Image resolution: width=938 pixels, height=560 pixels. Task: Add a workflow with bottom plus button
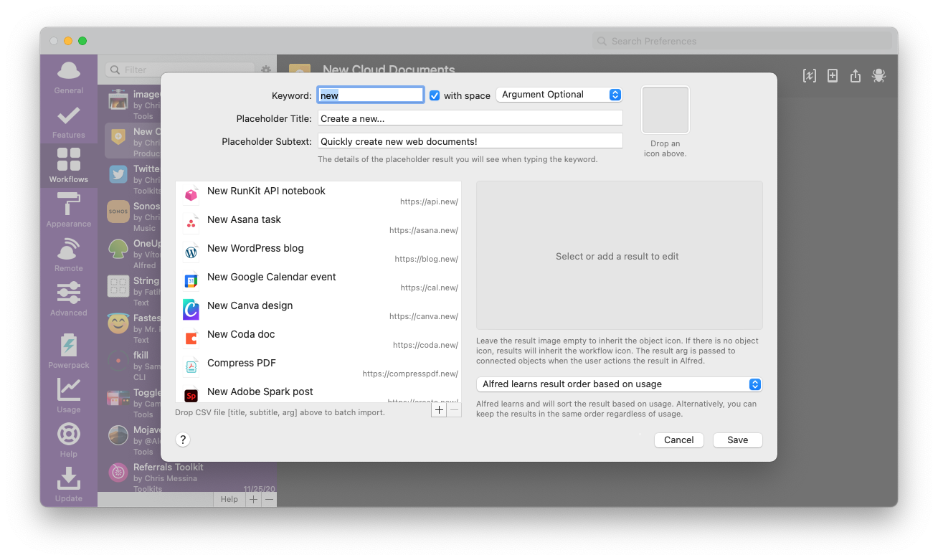pyautogui.click(x=253, y=499)
